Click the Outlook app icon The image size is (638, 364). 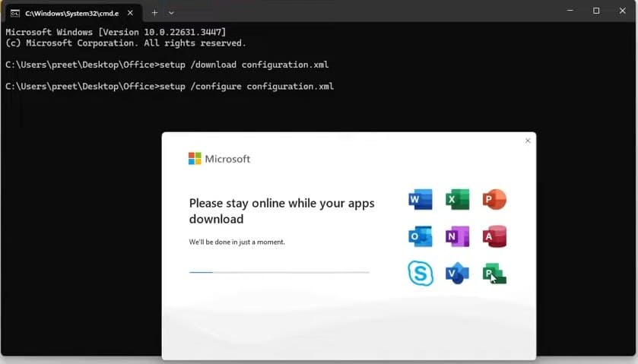(421, 236)
